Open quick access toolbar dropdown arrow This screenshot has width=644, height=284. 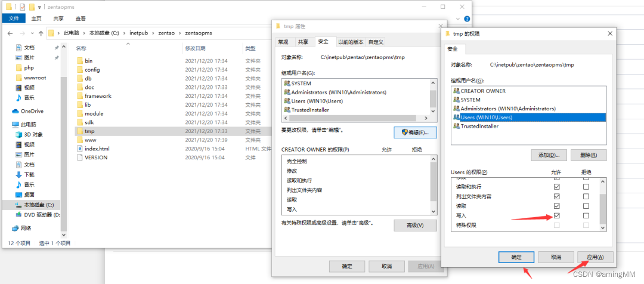39,7
